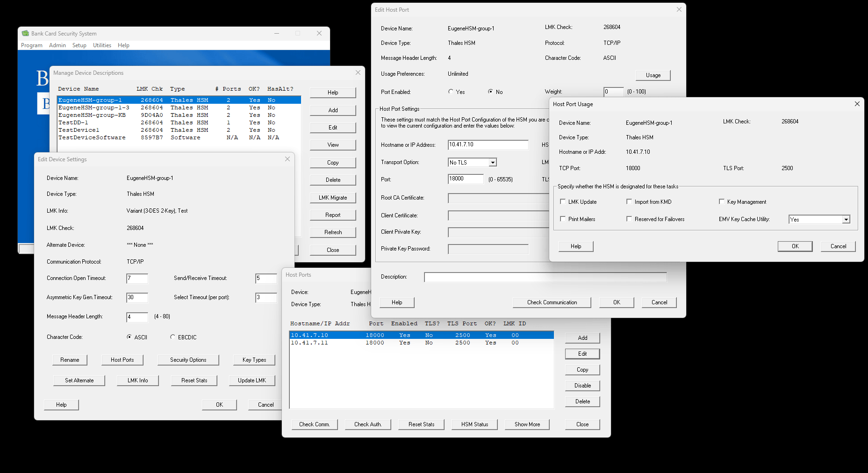This screenshot has width=868, height=473.
Task: Click Check Comm. button in Host Ports
Action: (x=315, y=424)
